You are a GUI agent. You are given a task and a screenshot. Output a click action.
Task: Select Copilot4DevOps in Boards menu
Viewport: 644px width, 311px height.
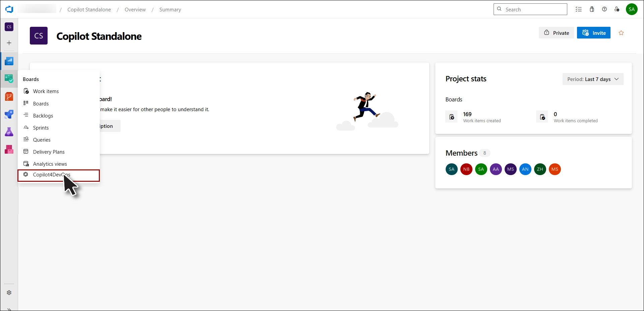pos(51,175)
